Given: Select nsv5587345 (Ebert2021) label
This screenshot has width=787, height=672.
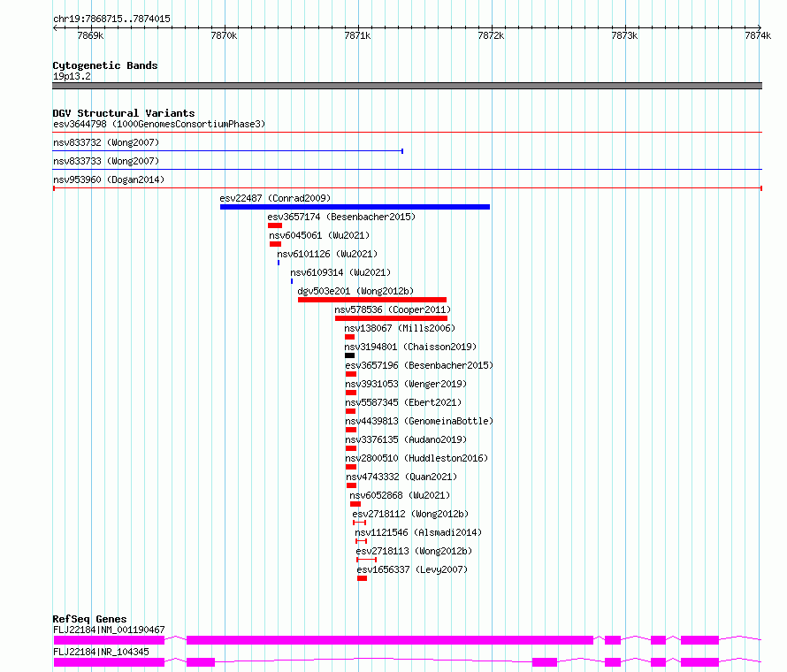Looking at the screenshot, I should click(x=403, y=402).
